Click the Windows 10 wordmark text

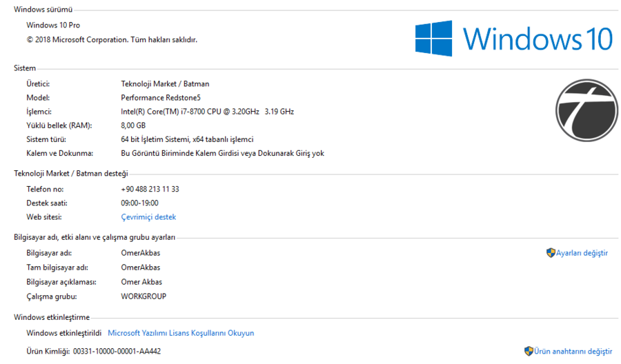(538, 39)
